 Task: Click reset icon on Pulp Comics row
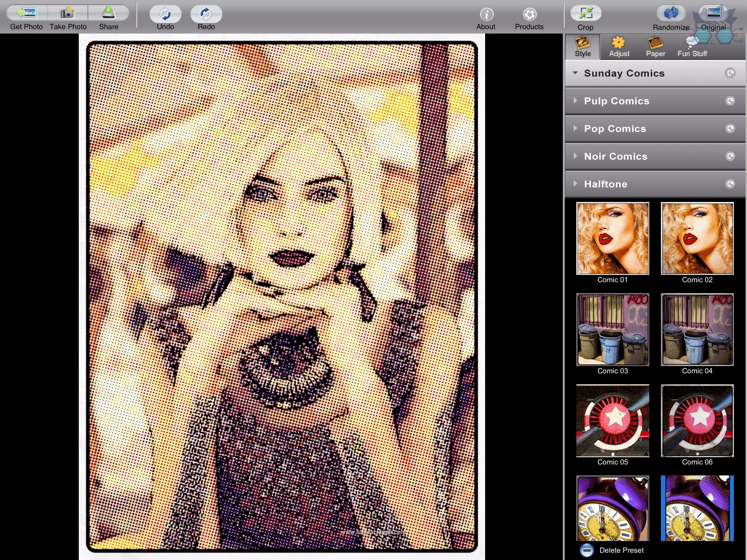tap(730, 101)
